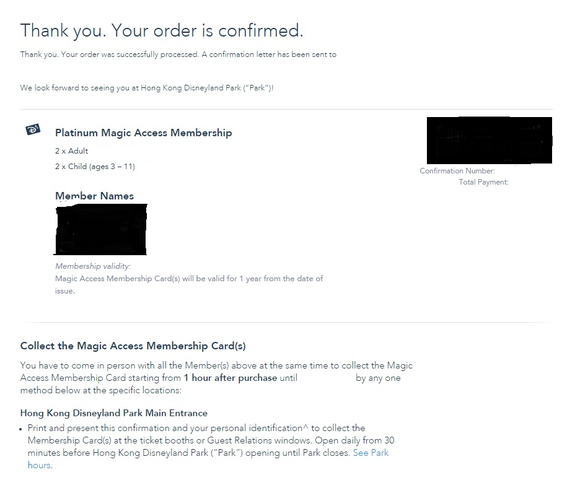Click the redacted member names block
Image resolution: width=562 pixels, height=480 pixels.
click(x=101, y=229)
